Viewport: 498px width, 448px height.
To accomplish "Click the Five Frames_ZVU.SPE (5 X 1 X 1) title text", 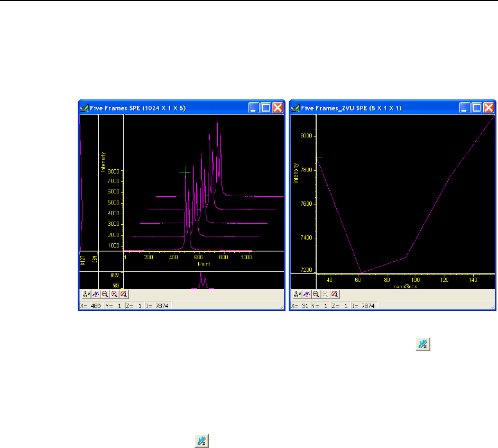I will click(351, 108).
